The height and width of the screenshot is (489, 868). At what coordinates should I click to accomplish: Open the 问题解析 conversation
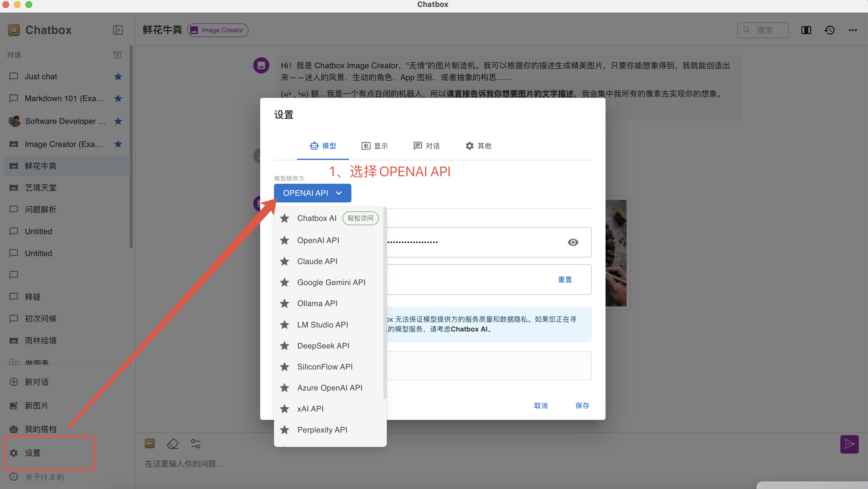pos(66,209)
